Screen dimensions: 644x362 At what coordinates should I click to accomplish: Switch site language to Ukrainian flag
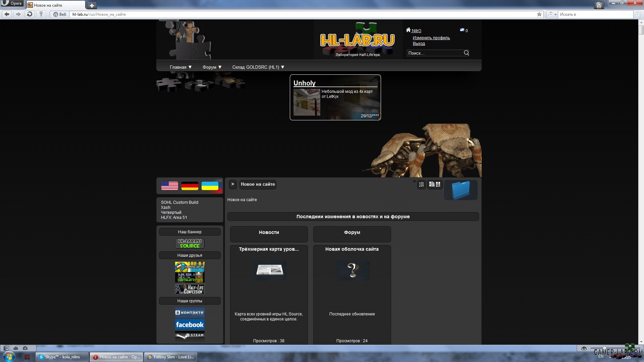click(210, 186)
